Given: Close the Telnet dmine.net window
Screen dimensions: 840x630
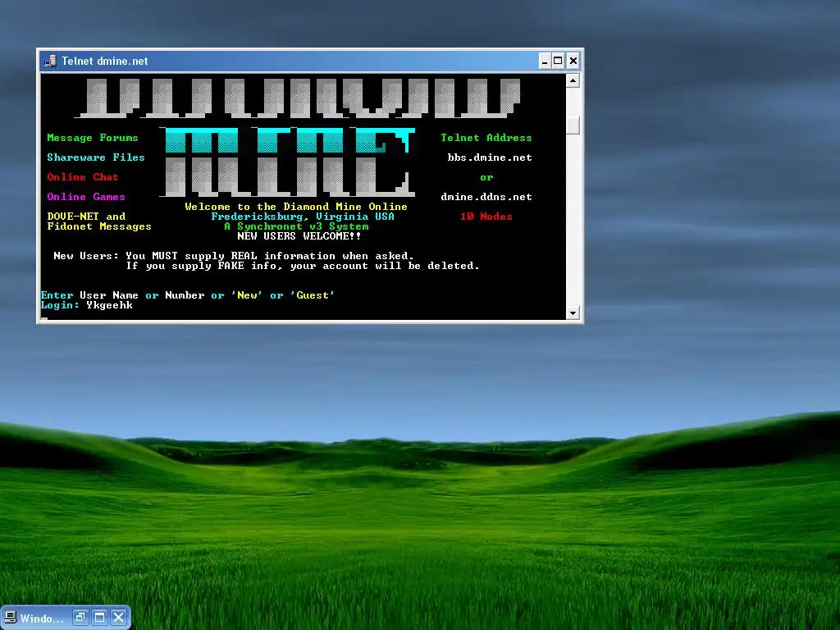Looking at the screenshot, I should (573, 61).
